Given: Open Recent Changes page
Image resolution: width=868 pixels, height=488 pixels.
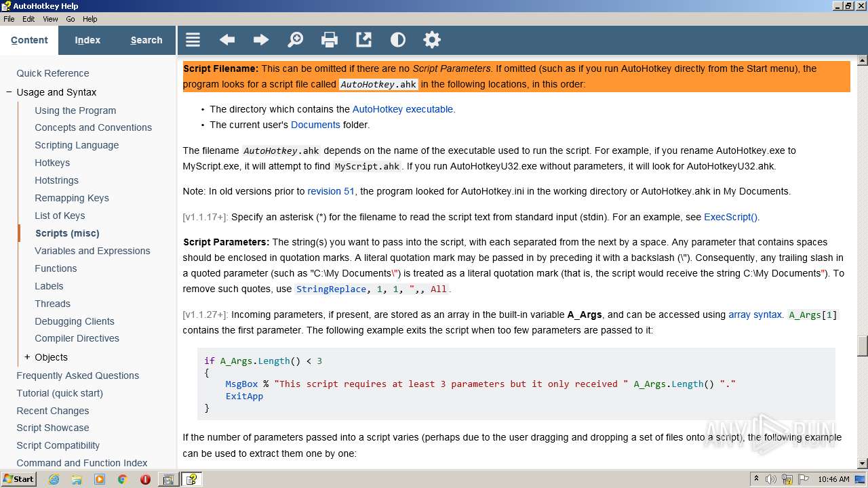Looking at the screenshot, I should (53, 411).
